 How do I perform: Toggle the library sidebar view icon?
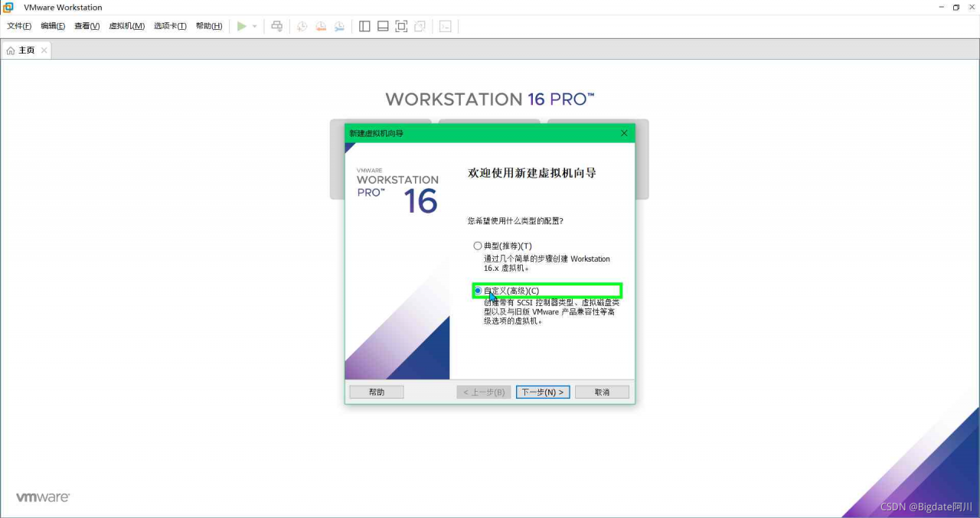point(364,26)
